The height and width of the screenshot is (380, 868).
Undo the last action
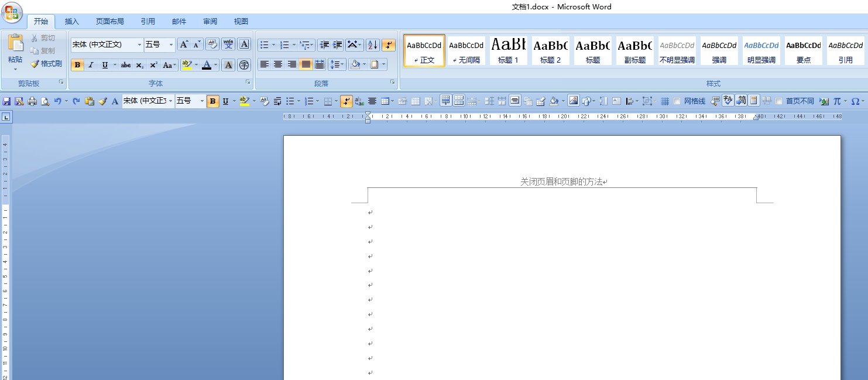pyautogui.click(x=57, y=101)
